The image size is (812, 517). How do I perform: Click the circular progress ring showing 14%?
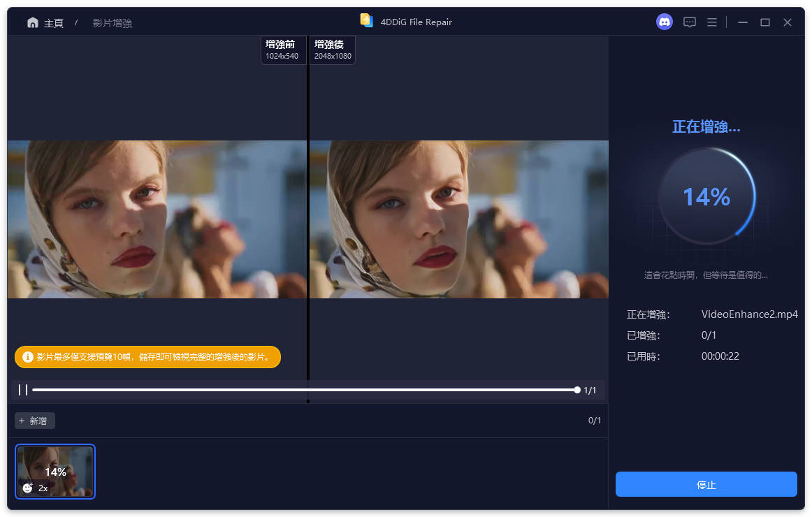[706, 196]
